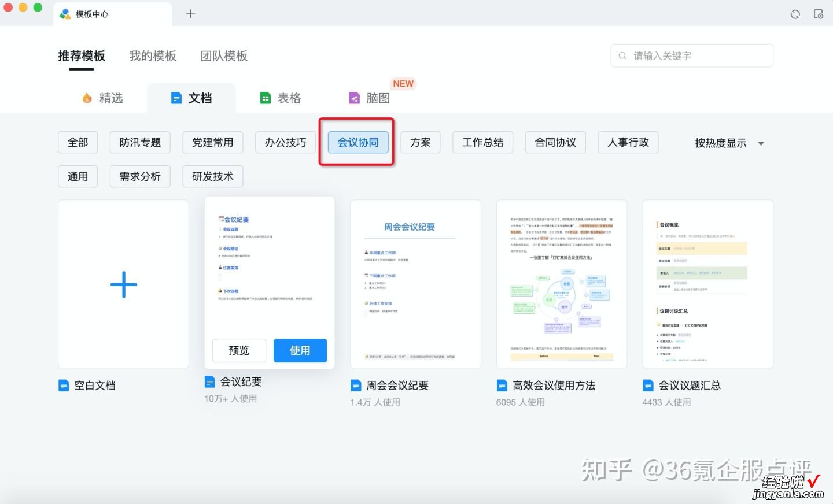Switch to 我的模板 tab

point(153,56)
